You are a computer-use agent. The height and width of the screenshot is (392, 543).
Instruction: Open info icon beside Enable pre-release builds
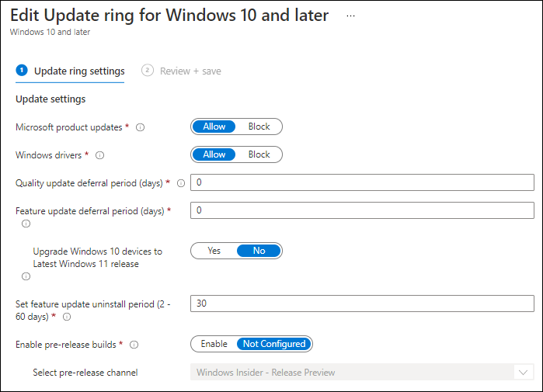click(x=134, y=345)
